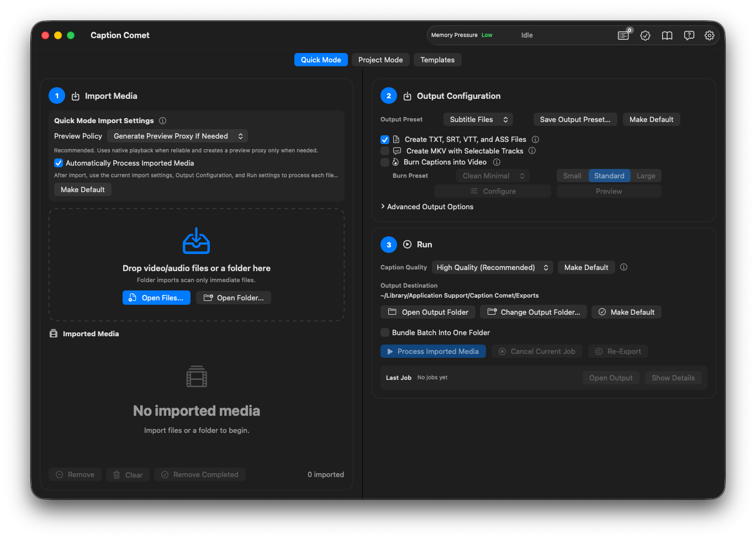Select Standard caption size segment

[x=609, y=176]
